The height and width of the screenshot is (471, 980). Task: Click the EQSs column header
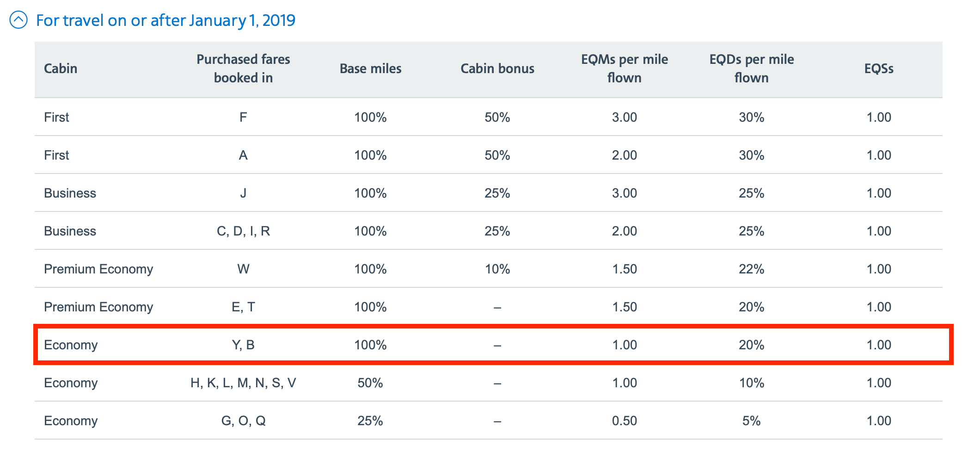point(878,68)
